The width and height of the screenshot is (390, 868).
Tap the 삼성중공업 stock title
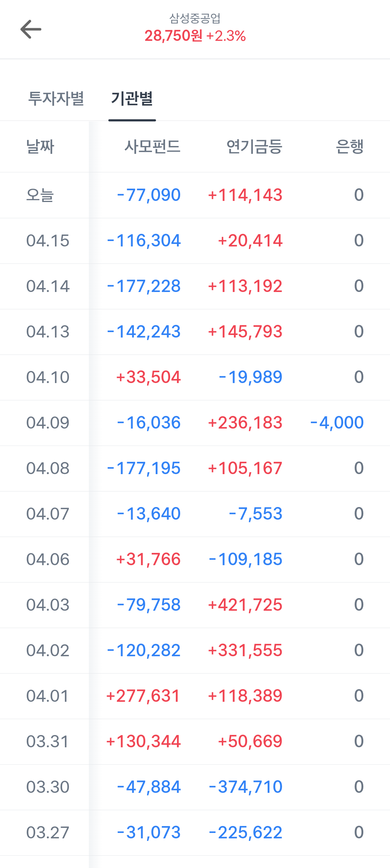click(x=195, y=18)
